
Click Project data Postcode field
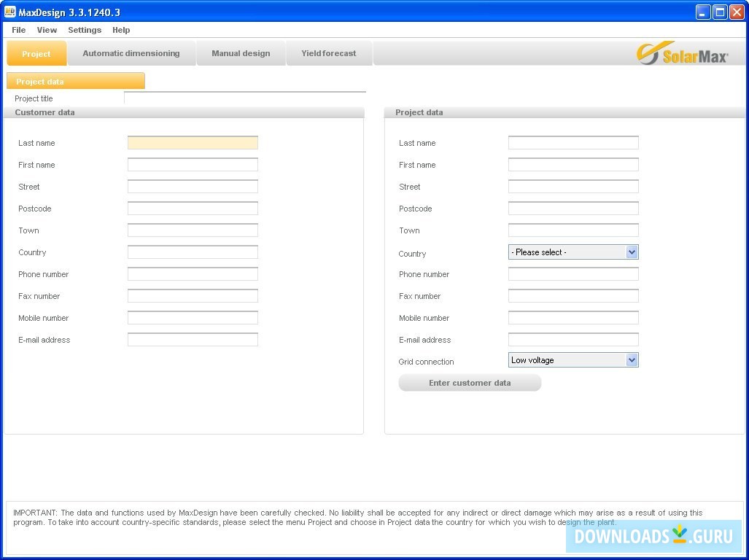coord(573,209)
